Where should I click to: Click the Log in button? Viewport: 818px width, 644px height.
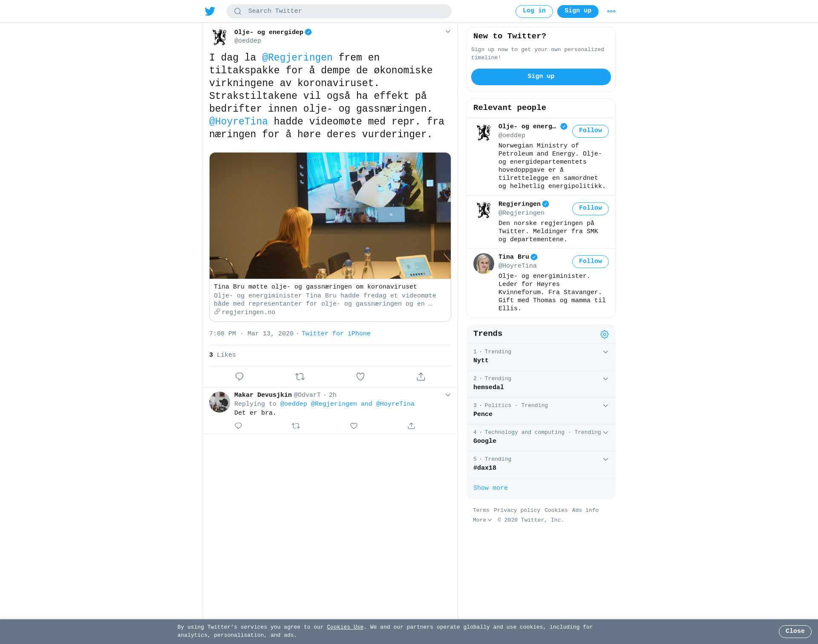pyautogui.click(x=534, y=12)
